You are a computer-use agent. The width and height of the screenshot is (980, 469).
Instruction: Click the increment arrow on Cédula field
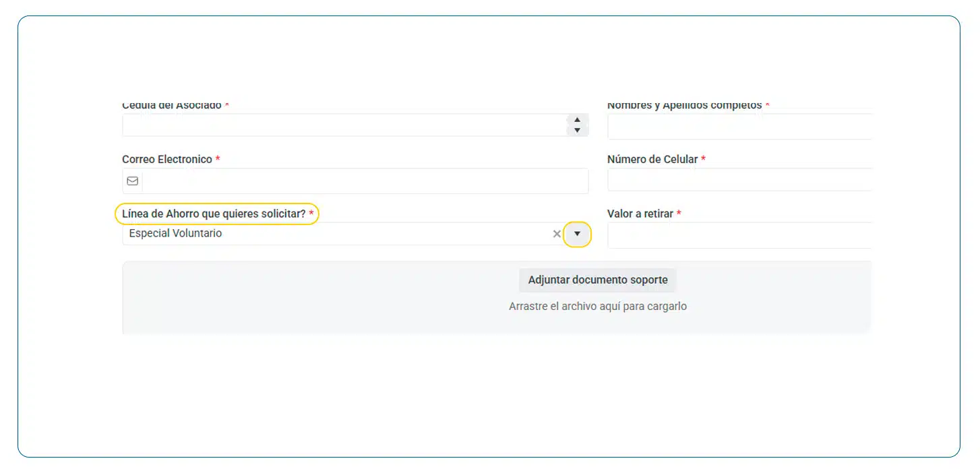tap(577, 120)
